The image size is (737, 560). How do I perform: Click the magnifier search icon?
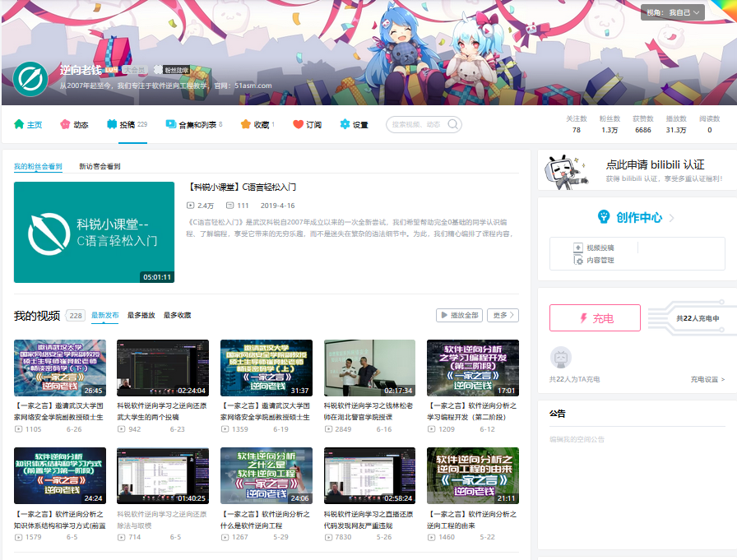click(x=452, y=124)
